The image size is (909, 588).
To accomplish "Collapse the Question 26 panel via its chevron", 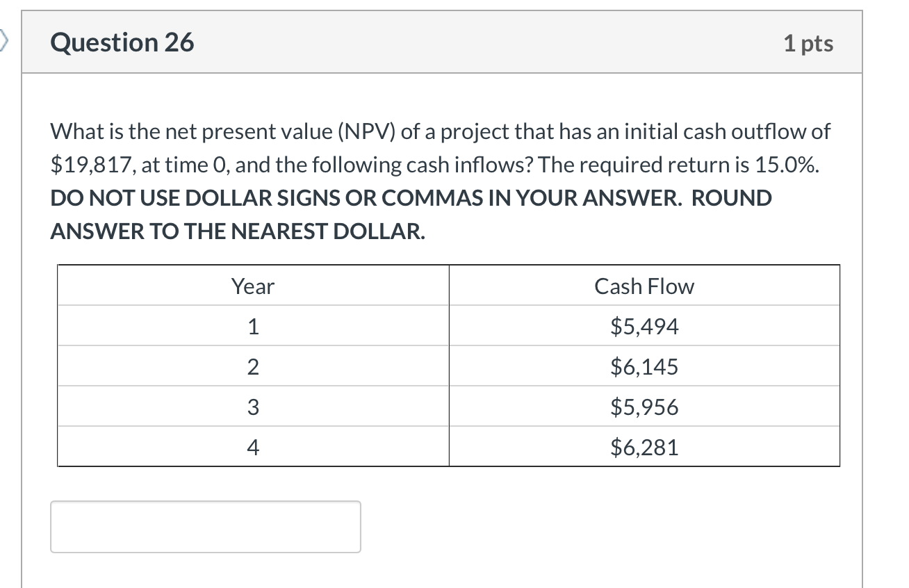I will coord(4,40).
